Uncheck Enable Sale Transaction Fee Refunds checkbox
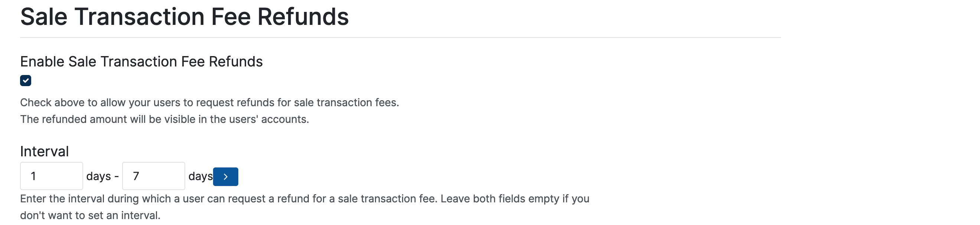 click(26, 81)
